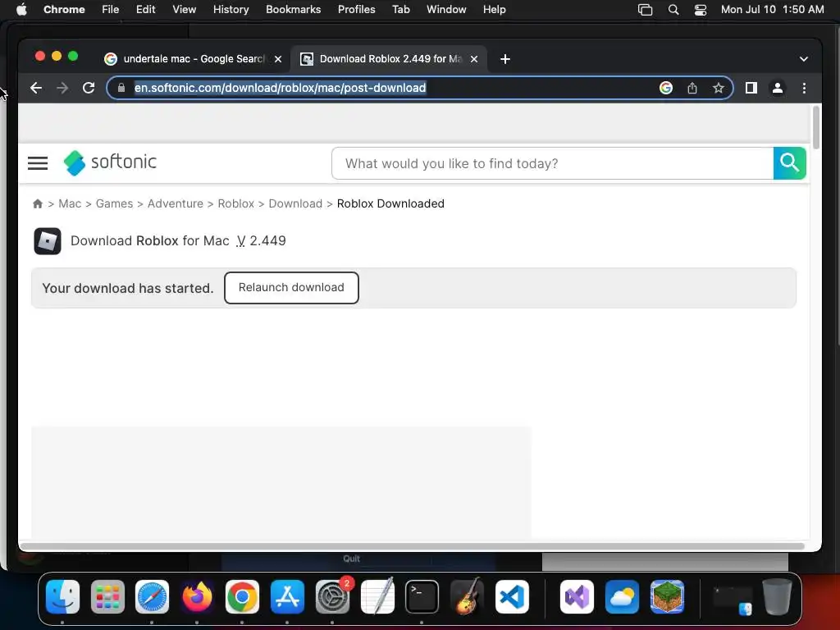
Task: Focus the Softonic search field
Action: [552, 163]
